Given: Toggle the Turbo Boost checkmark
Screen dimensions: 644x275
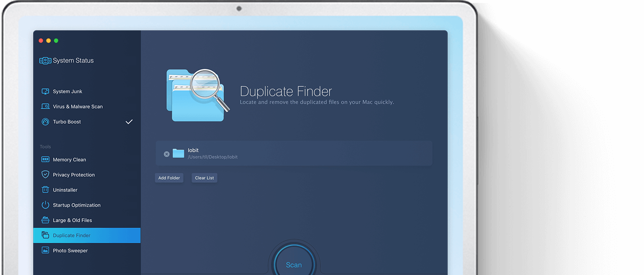Looking at the screenshot, I should (x=129, y=122).
